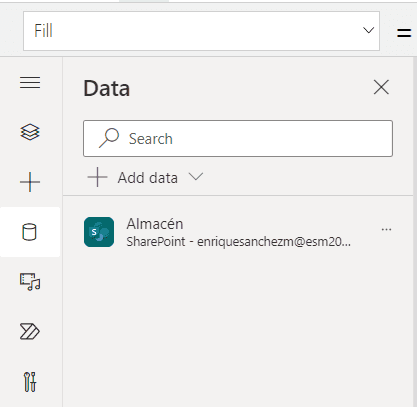Open the Advanced tools icon

[30, 382]
